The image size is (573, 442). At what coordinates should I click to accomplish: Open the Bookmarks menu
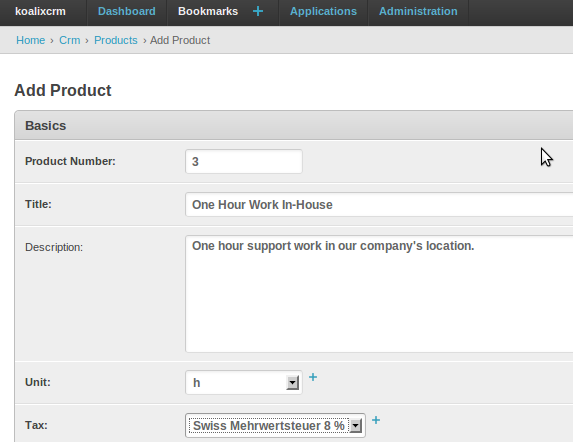[208, 11]
